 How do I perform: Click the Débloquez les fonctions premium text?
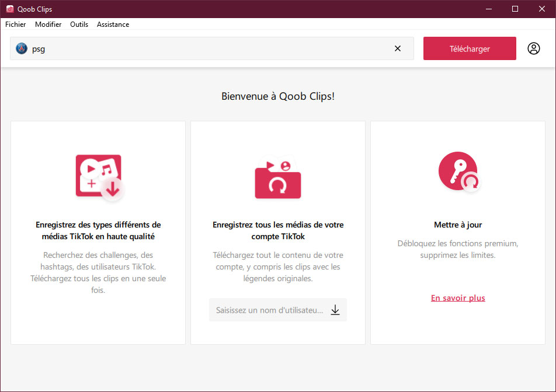pyautogui.click(x=458, y=249)
